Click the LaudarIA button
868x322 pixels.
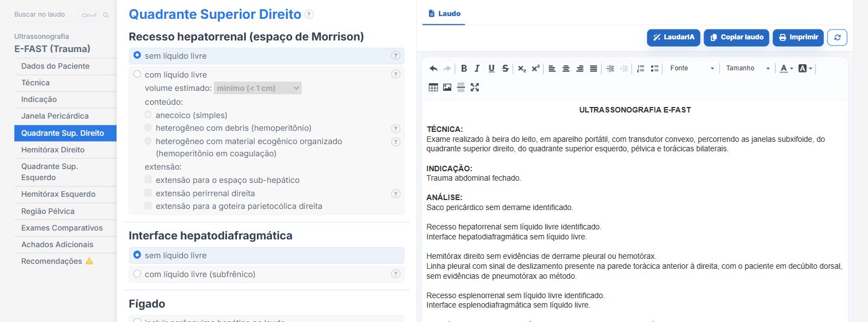[673, 38]
